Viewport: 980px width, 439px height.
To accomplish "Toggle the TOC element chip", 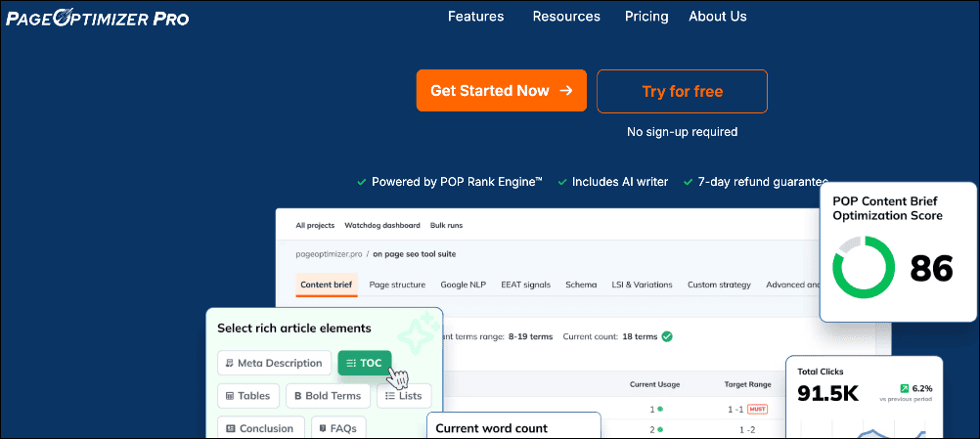I will click(x=365, y=363).
